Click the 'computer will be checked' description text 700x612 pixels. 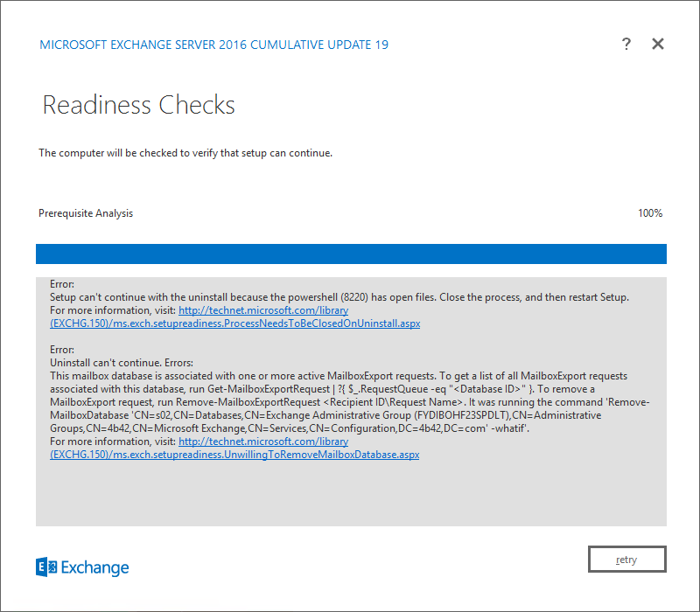[x=185, y=153]
